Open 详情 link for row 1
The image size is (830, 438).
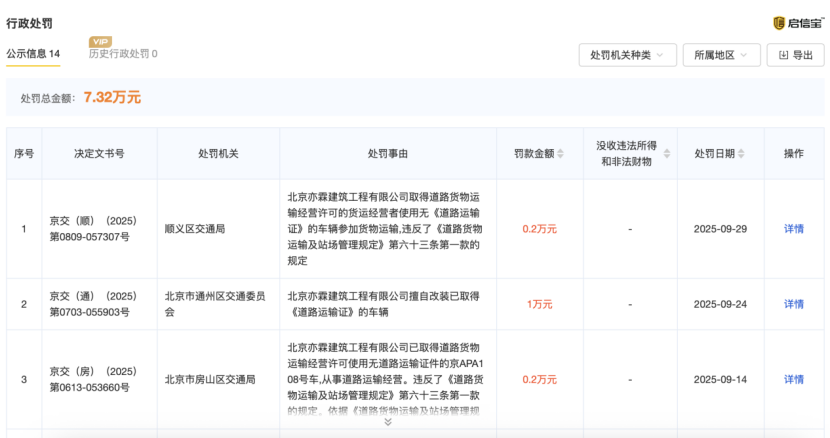coord(793,229)
